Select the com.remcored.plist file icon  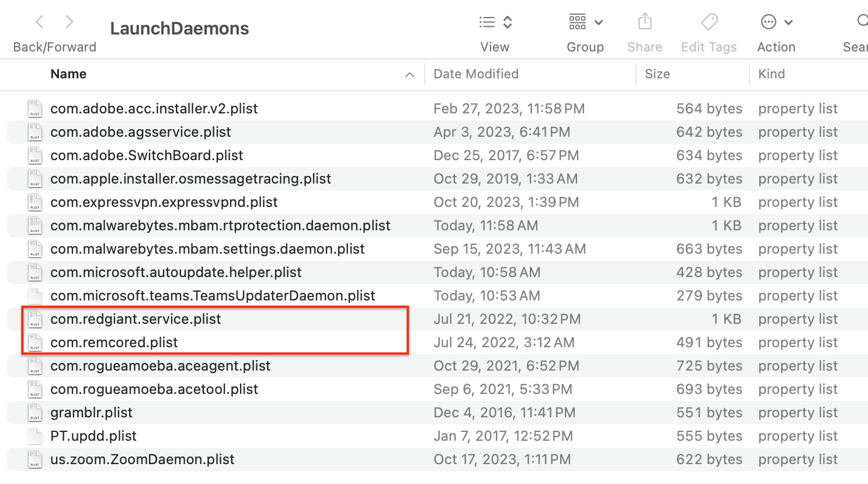[35, 343]
